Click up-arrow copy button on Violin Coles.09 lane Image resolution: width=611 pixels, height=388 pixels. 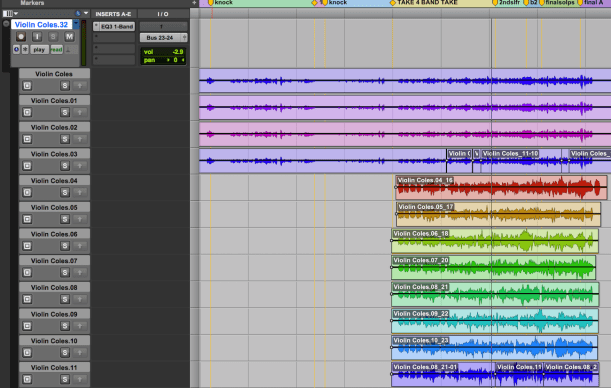pos(80,326)
